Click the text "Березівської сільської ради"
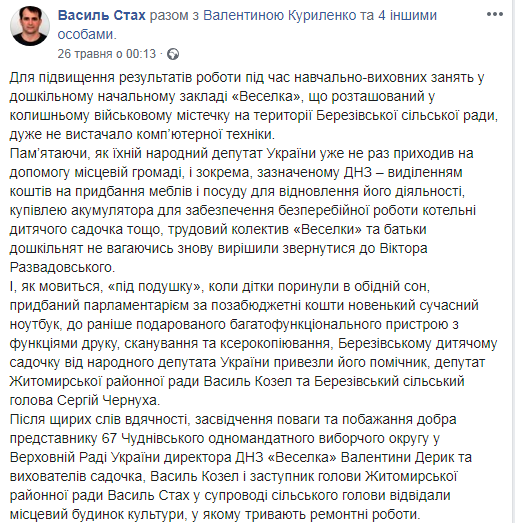Screen dimensions: 515x523 click(x=407, y=115)
